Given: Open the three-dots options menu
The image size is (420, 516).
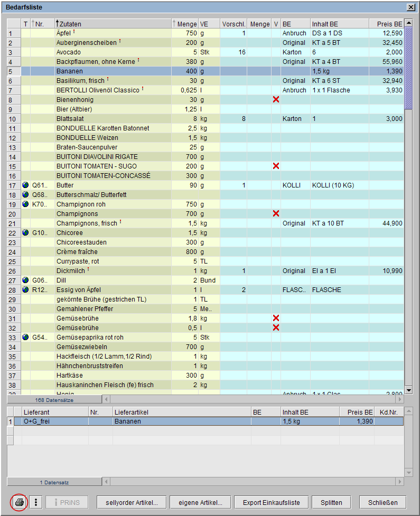Looking at the screenshot, I should [35, 502].
